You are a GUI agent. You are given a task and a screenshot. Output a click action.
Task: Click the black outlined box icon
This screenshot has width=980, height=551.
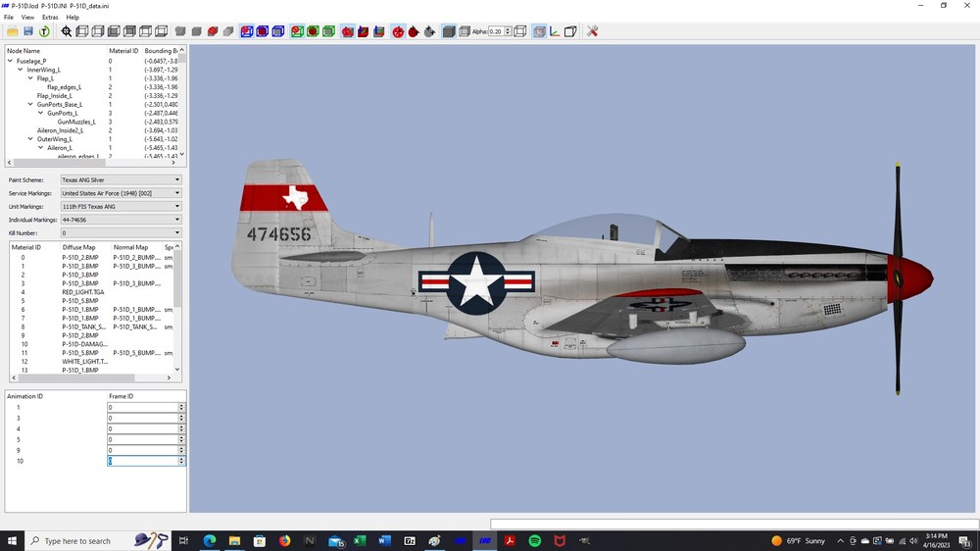tap(570, 31)
